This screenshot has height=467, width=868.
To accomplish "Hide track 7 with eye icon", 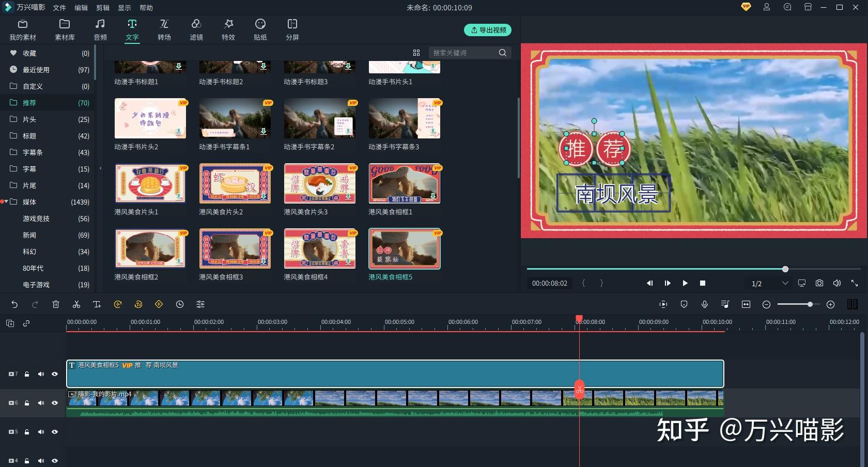I will point(55,374).
